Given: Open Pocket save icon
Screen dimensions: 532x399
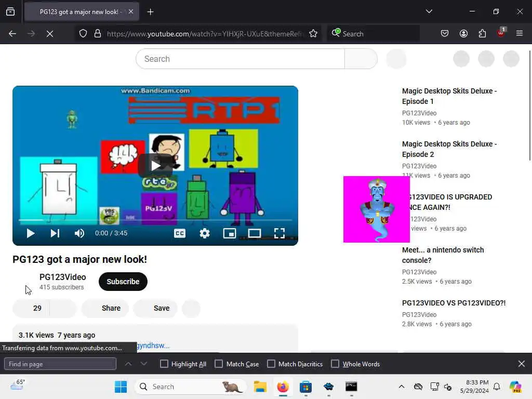Looking at the screenshot, I should (x=445, y=34).
